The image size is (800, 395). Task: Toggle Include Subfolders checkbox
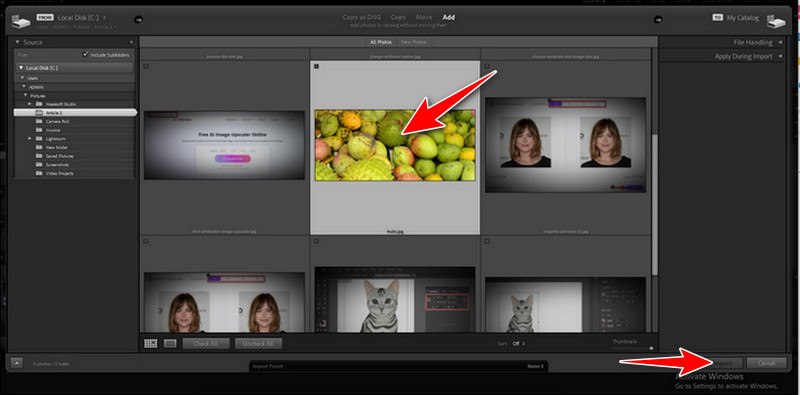(85, 55)
